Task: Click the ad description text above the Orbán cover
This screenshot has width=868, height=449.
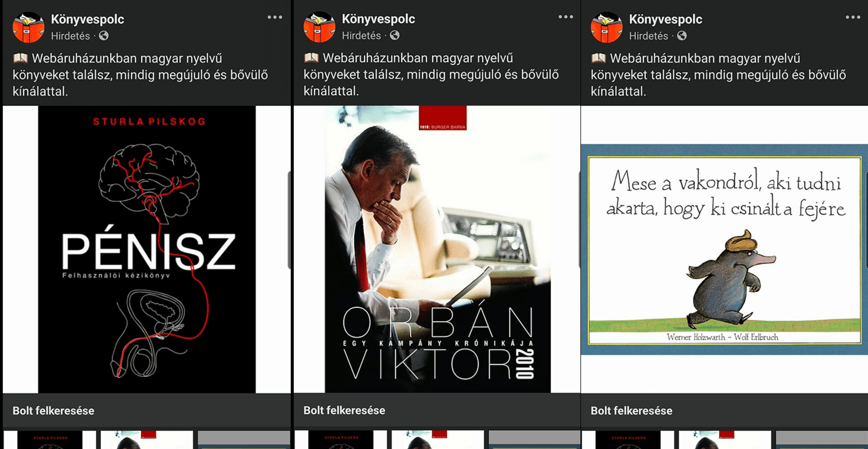Action: [x=431, y=74]
